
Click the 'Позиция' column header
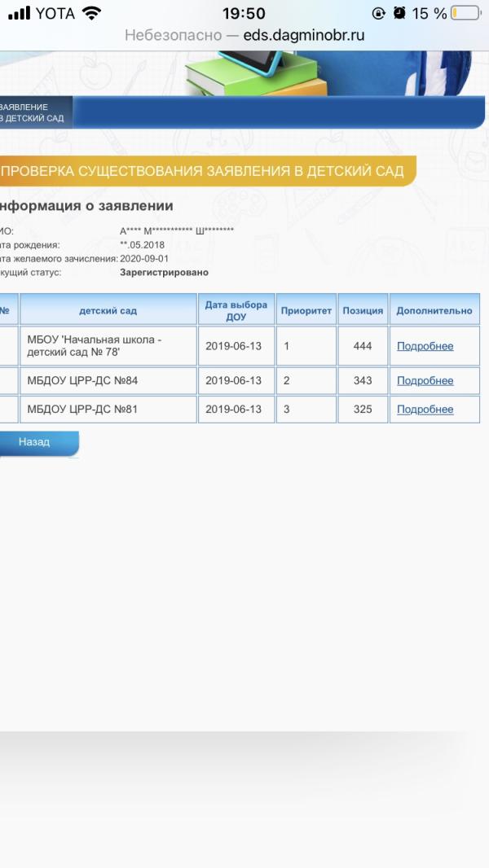[x=363, y=309]
